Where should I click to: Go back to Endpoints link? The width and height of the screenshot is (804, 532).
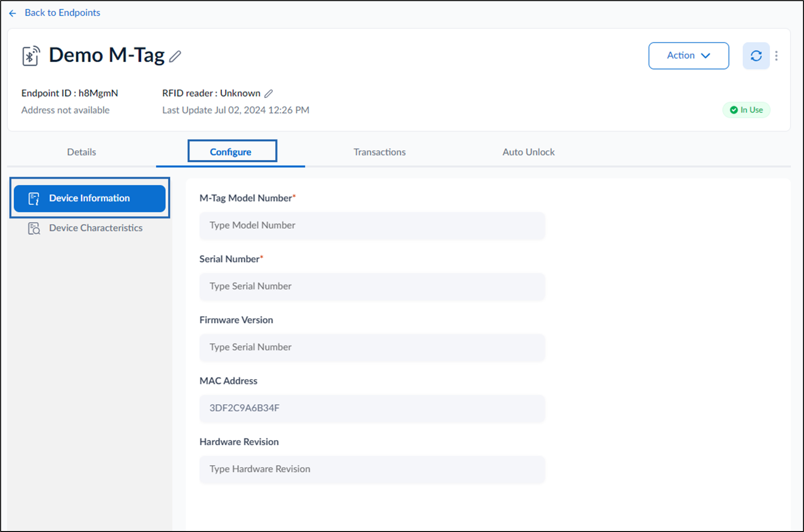(x=62, y=13)
